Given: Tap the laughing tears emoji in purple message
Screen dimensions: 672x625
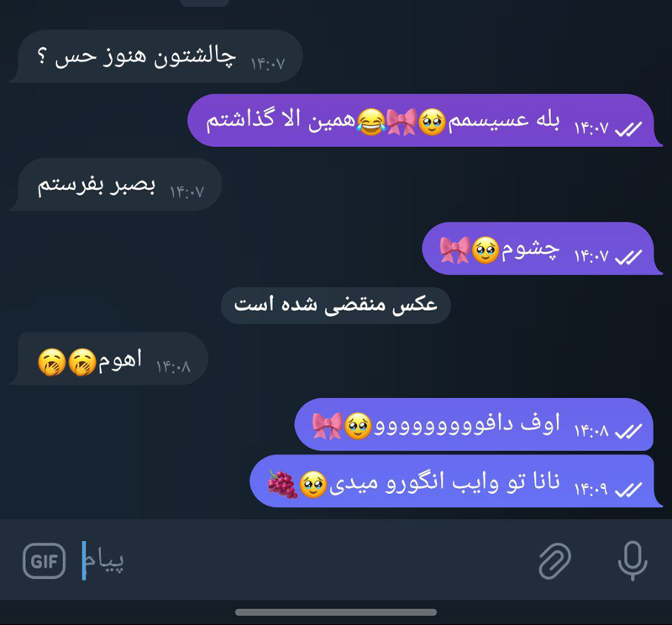Looking at the screenshot, I should click(370, 122).
